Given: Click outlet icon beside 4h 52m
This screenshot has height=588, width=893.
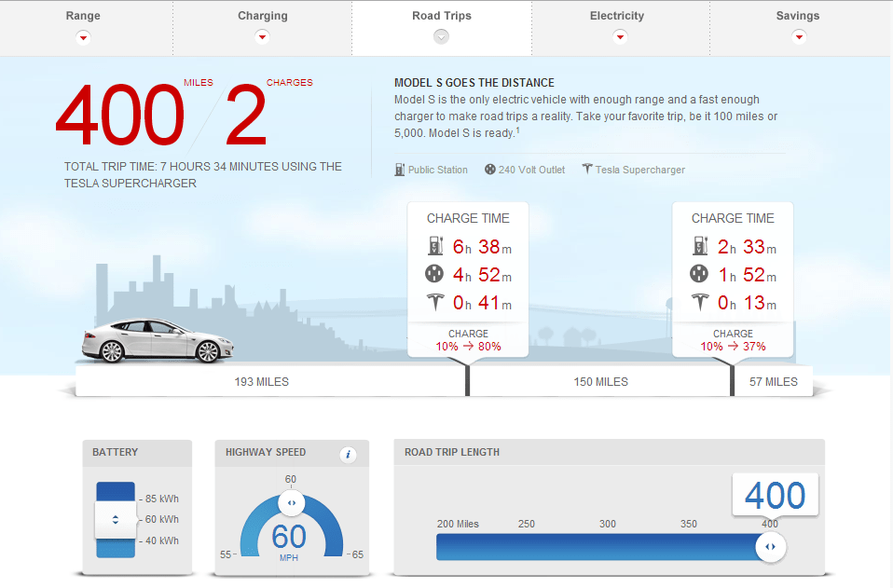Looking at the screenshot, I should click(434, 274).
